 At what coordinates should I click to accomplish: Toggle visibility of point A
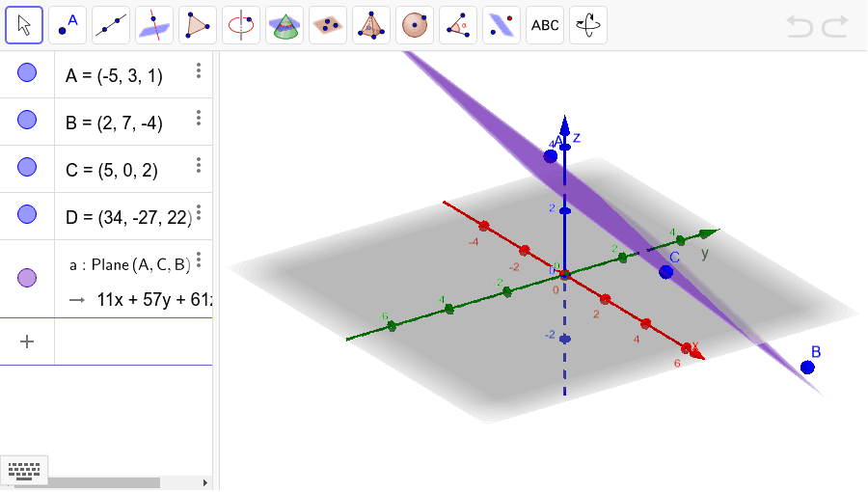27,72
